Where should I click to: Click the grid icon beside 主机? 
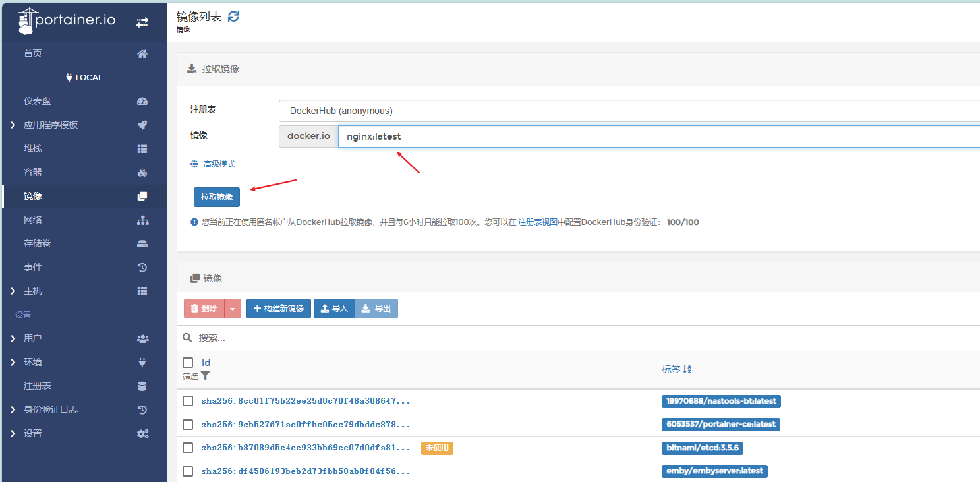(142, 291)
